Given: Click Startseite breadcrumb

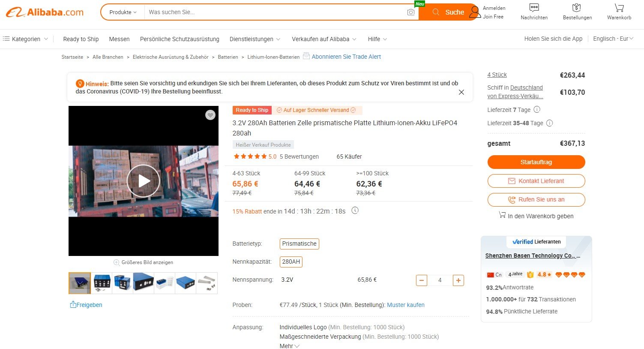Looking at the screenshot, I should click(72, 57).
